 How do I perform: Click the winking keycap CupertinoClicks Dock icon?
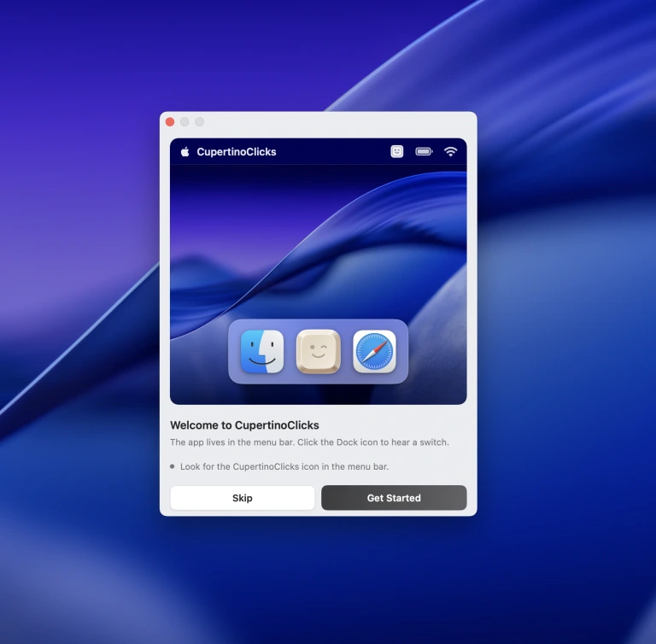point(319,352)
